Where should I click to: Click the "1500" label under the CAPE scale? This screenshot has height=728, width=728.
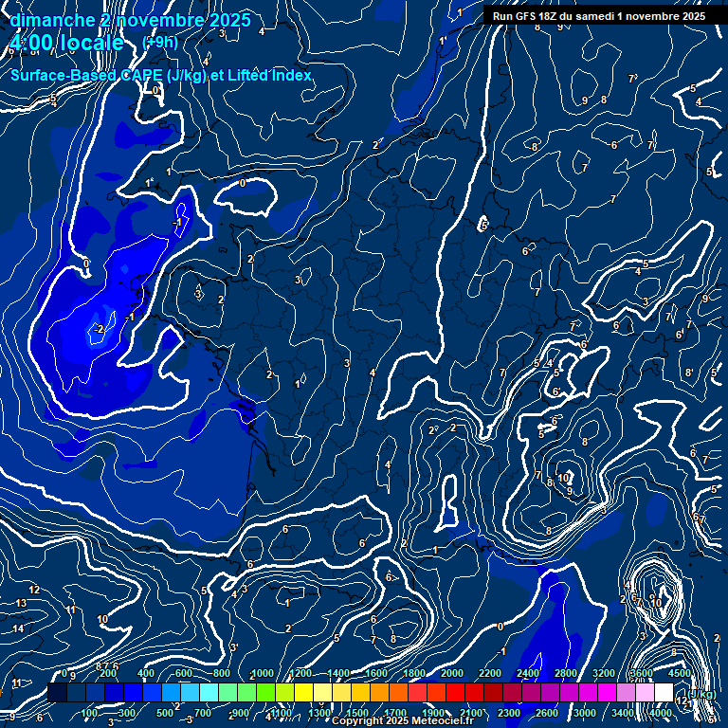point(357,713)
